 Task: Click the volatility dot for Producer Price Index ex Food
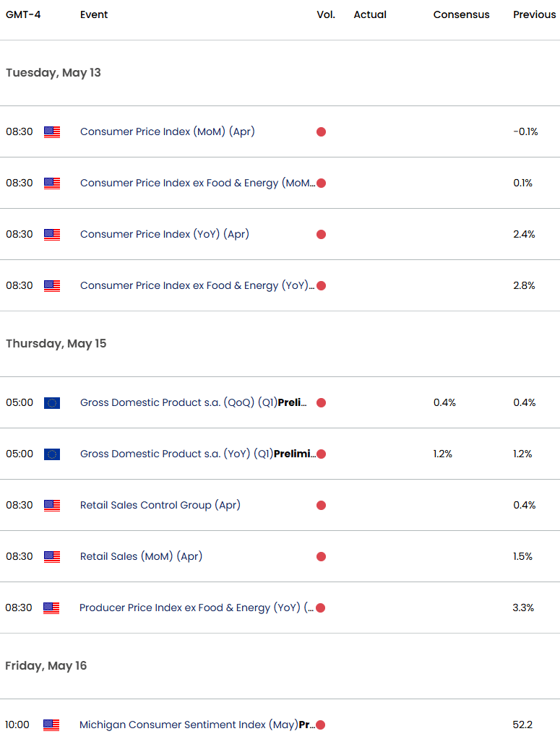[321, 608]
